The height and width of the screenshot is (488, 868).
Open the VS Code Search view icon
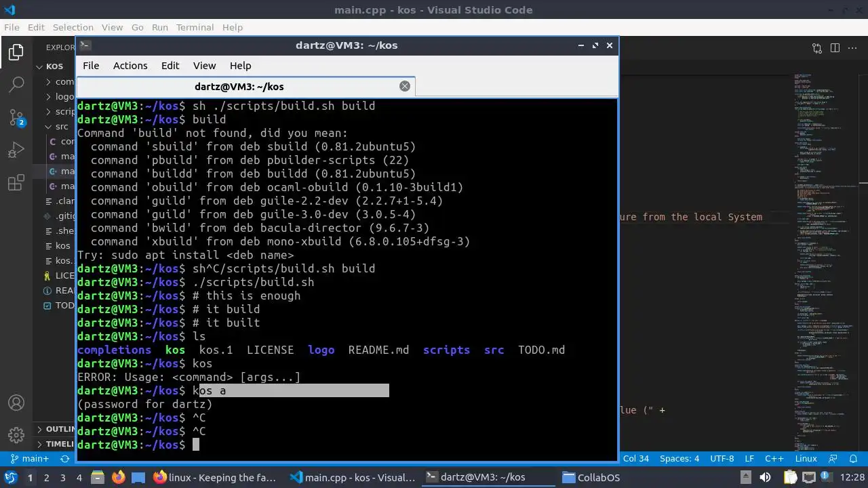pyautogui.click(x=16, y=85)
